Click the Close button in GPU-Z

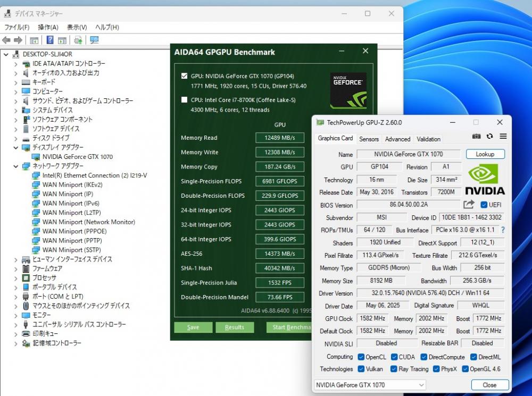[x=489, y=385]
